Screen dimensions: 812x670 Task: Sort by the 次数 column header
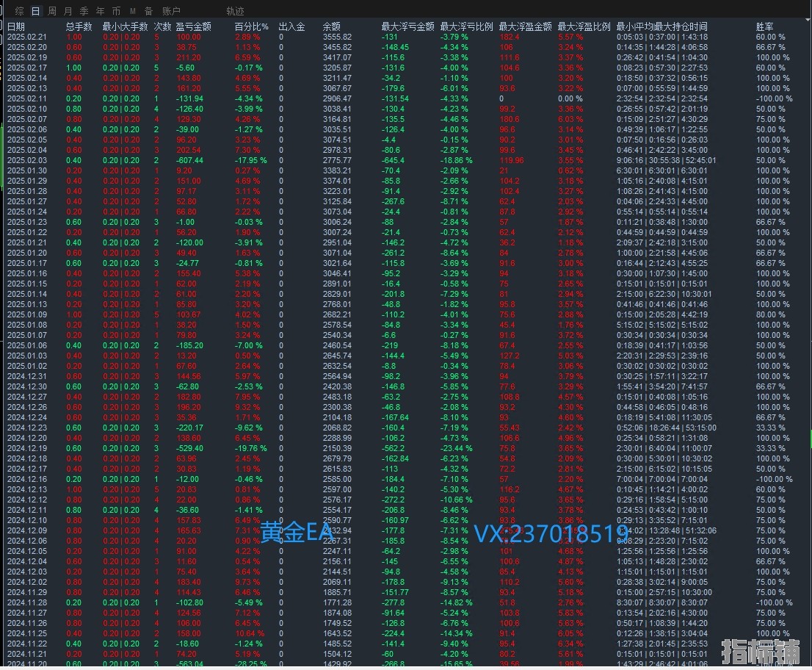tap(162, 26)
